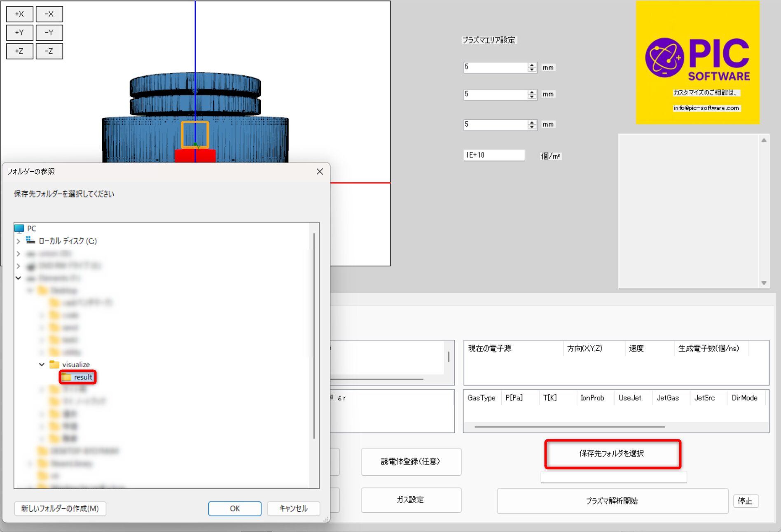781x532 pixels.
Task: Switch to the -X view direction
Action: coord(49,14)
